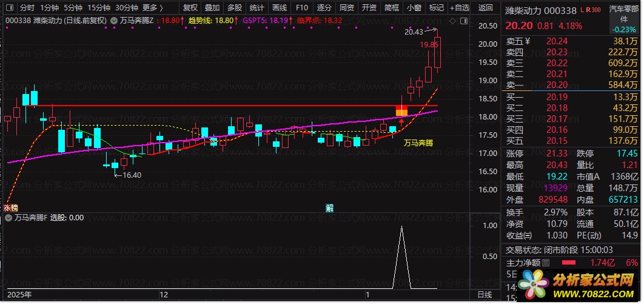
Task: Open F10 company information
Action: (302, 8)
